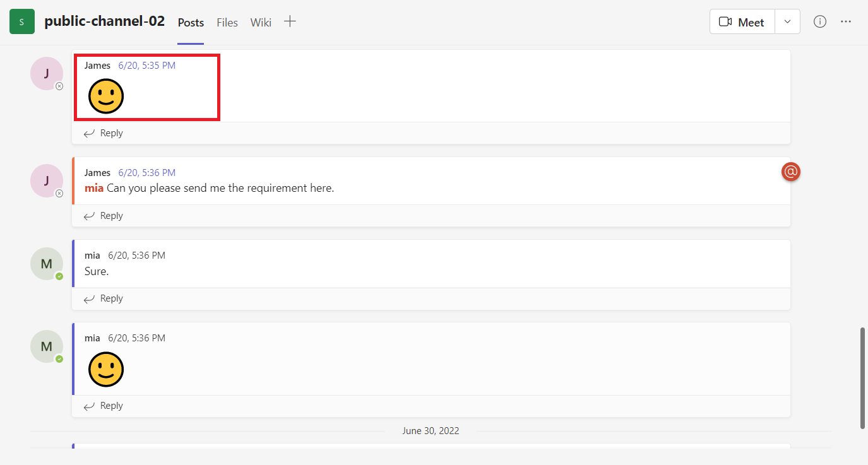Image resolution: width=868 pixels, height=465 pixels.
Task: Start a meeting with Meet button
Action: (x=742, y=22)
